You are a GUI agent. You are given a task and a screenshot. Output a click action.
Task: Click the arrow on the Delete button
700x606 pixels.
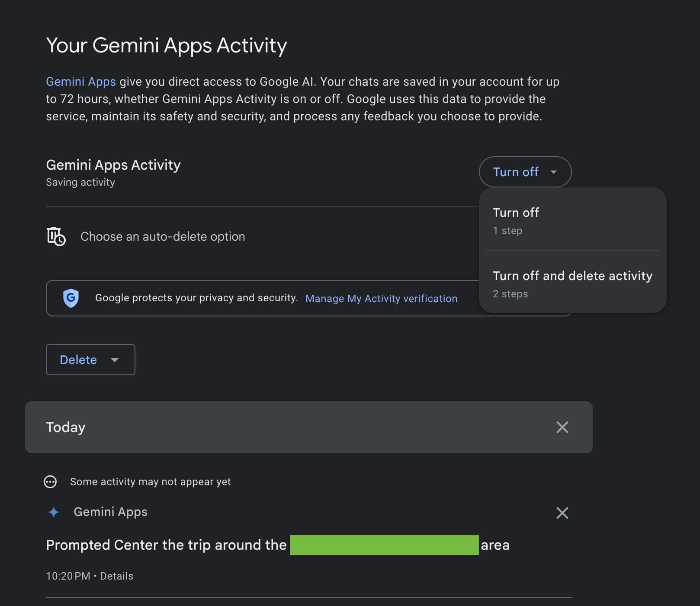click(x=115, y=360)
